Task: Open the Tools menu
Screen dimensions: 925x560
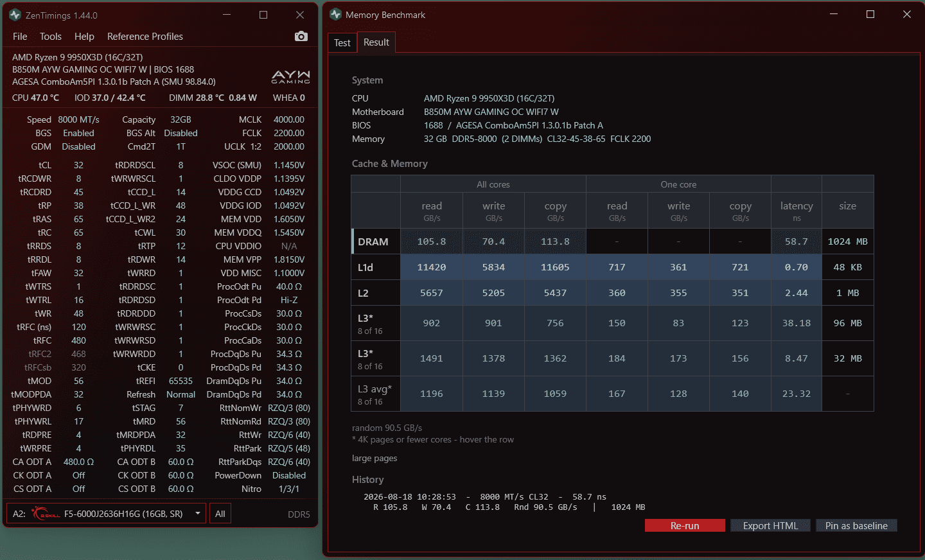Action: click(51, 37)
